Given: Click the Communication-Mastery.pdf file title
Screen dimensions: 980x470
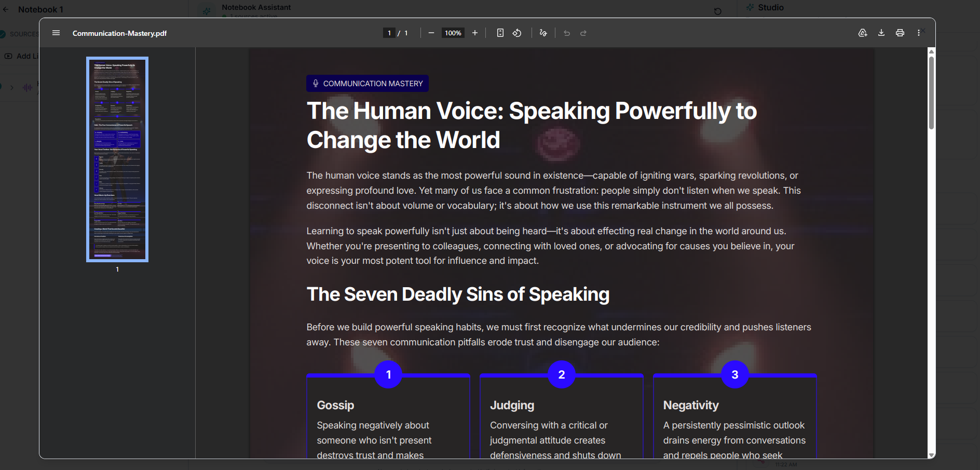Looking at the screenshot, I should [119, 33].
